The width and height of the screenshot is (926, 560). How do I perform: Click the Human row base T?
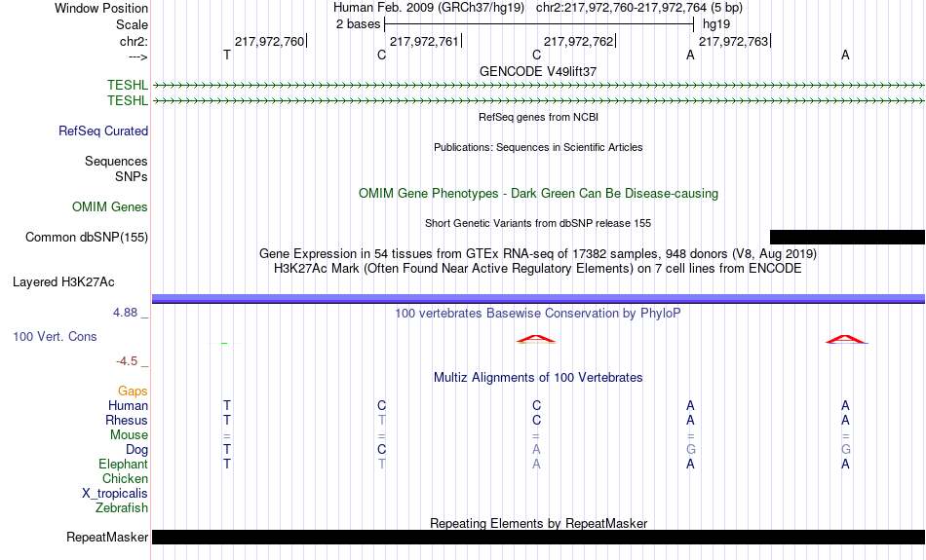coord(227,405)
